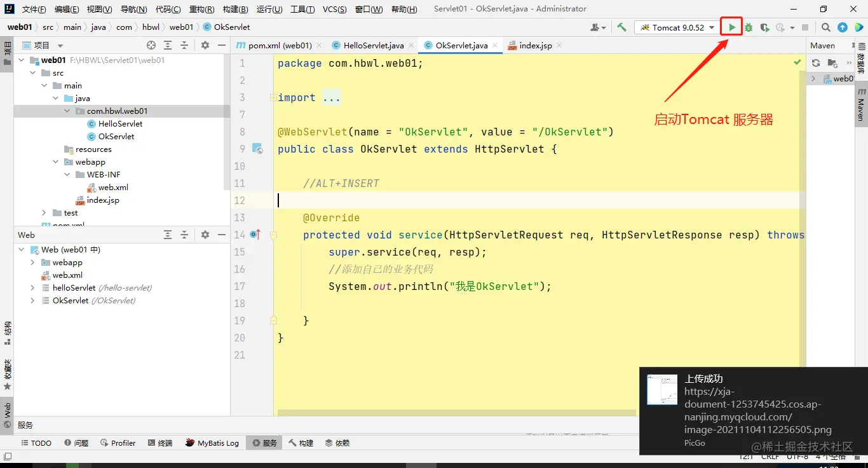Click the stop square button in run toolbar

[x=805, y=27]
